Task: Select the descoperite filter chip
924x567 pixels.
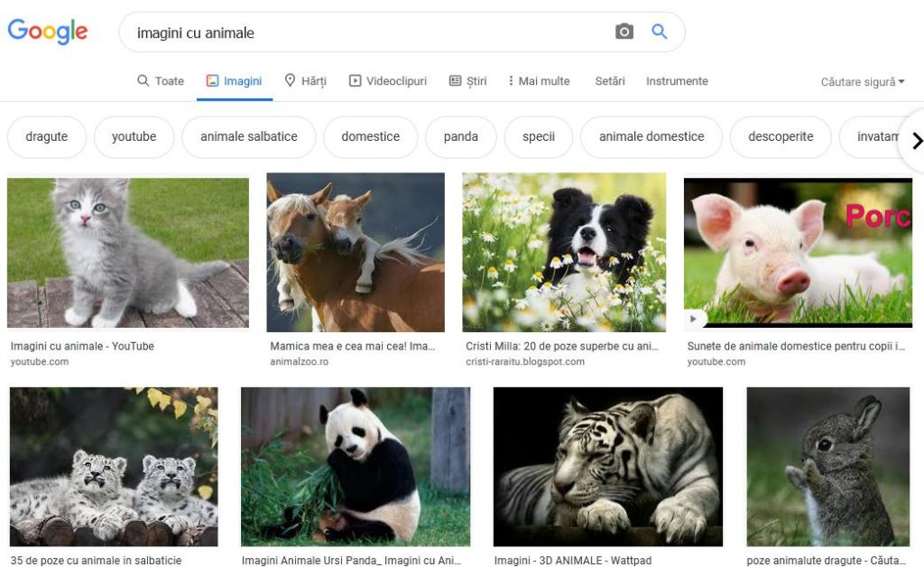Action: click(781, 136)
